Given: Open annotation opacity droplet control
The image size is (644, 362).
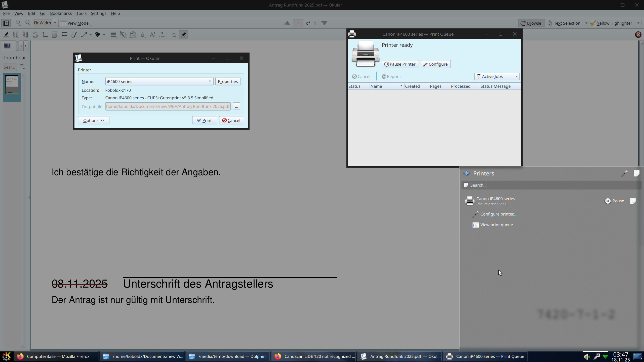Looking at the screenshot, I should point(143,35).
